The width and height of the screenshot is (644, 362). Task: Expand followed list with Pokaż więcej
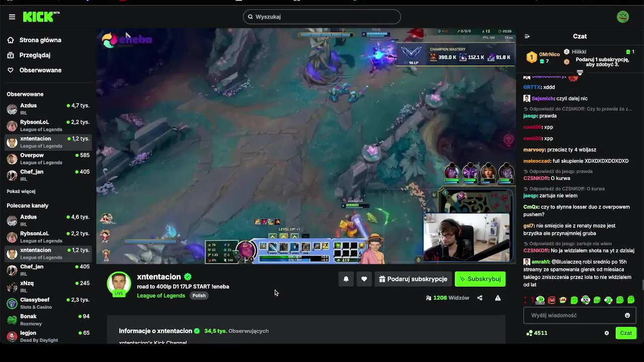(x=21, y=191)
